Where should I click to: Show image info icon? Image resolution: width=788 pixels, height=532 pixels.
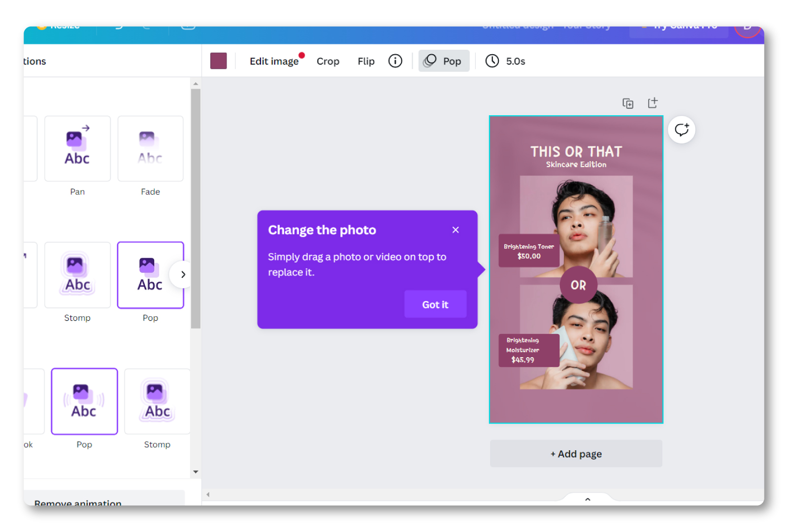(395, 61)
